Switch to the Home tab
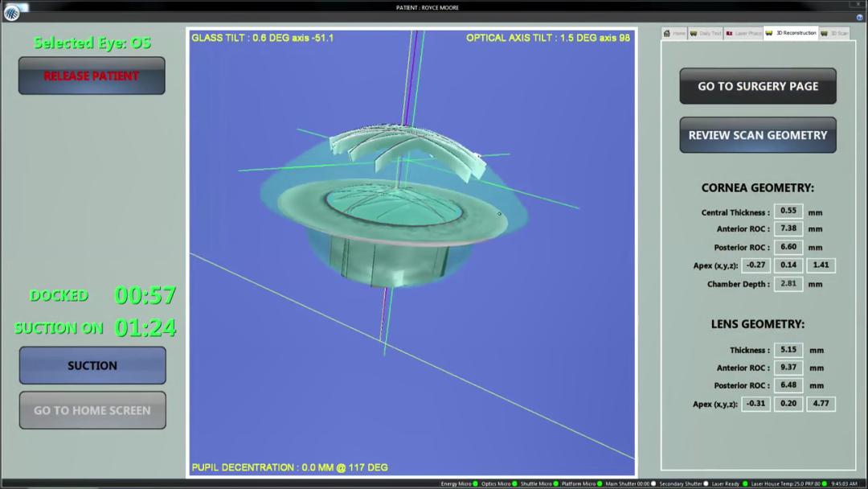The width and height of the screenshot is (868, 489). coord(674,33)
